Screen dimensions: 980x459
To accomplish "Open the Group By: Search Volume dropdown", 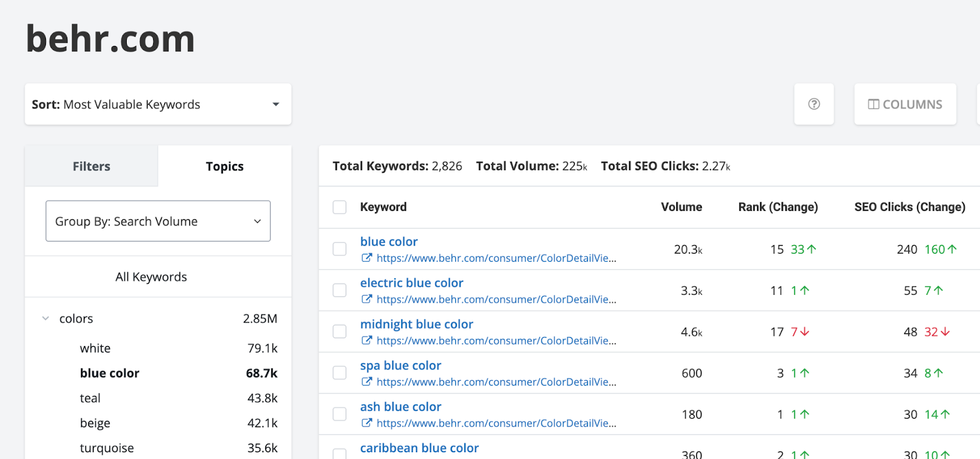I will (157, 221).
